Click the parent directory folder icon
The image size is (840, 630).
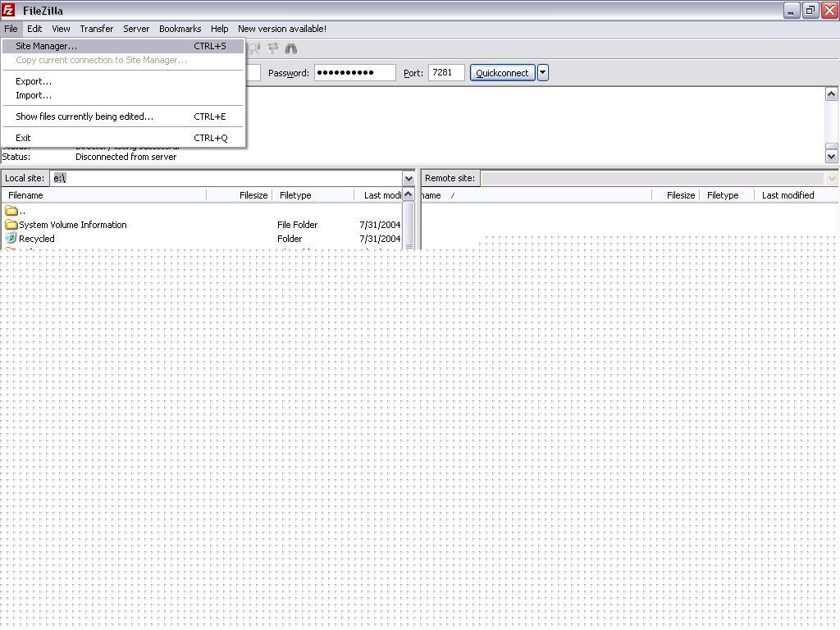click(11, 211)
